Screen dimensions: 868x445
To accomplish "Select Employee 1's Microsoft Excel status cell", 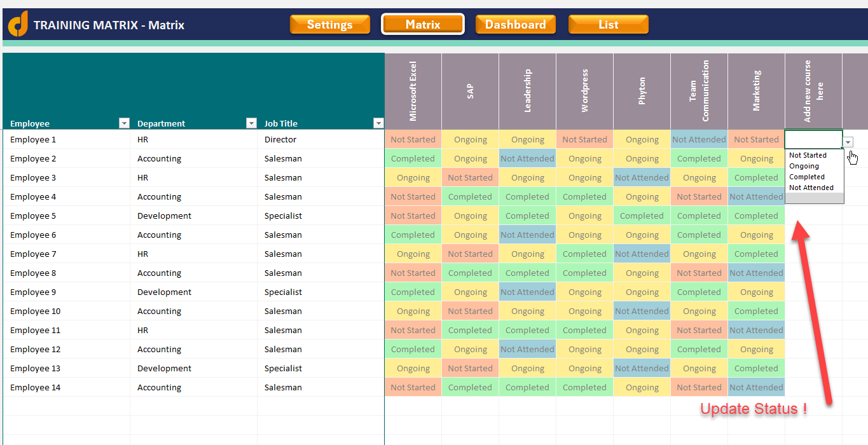I will (x=413, y=139).
